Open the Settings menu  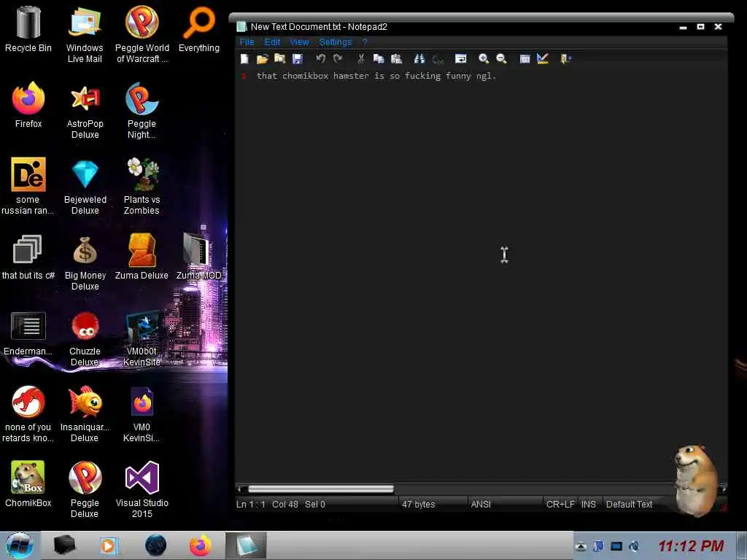click(336, 42)
